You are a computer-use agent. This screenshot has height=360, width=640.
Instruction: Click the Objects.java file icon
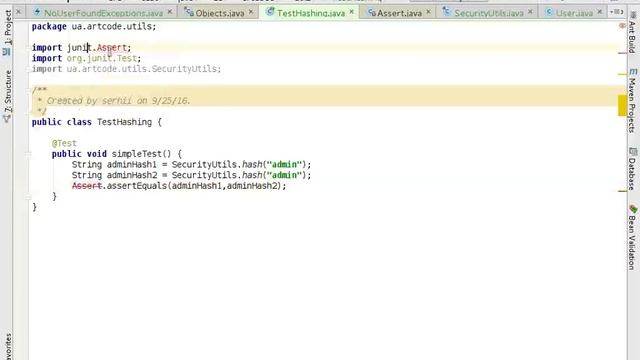coord(189,12)
